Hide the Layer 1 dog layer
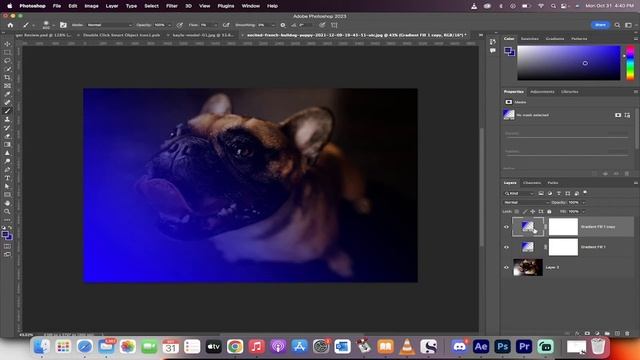The height and width of the screenshot is (360, 640). (507, 267)
